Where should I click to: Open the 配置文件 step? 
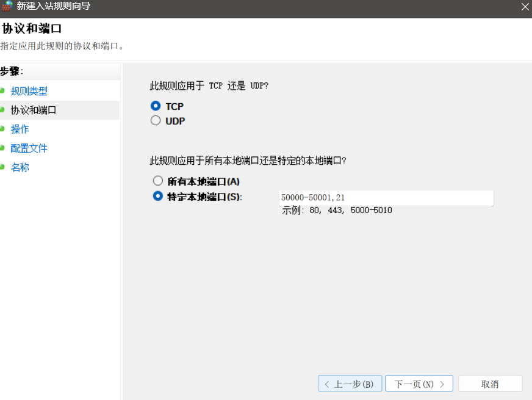pyautogui.click(x=29, y=148)
